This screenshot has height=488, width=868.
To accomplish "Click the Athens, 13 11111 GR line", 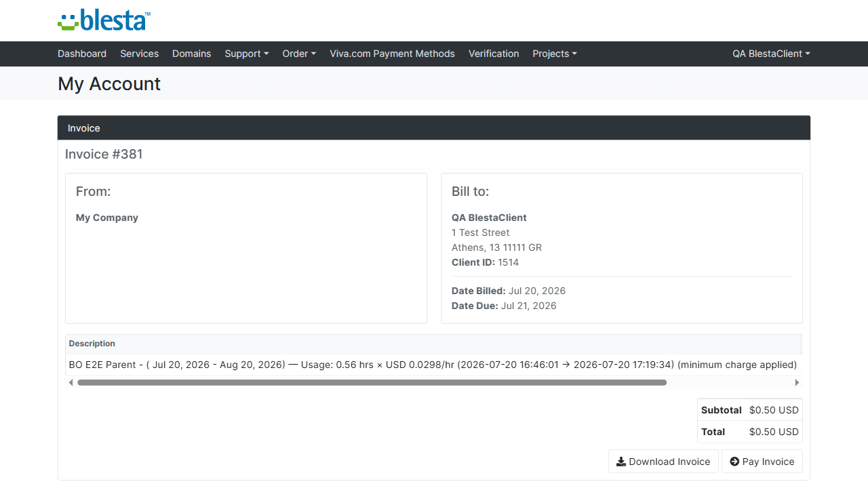I will pos(496,247).
